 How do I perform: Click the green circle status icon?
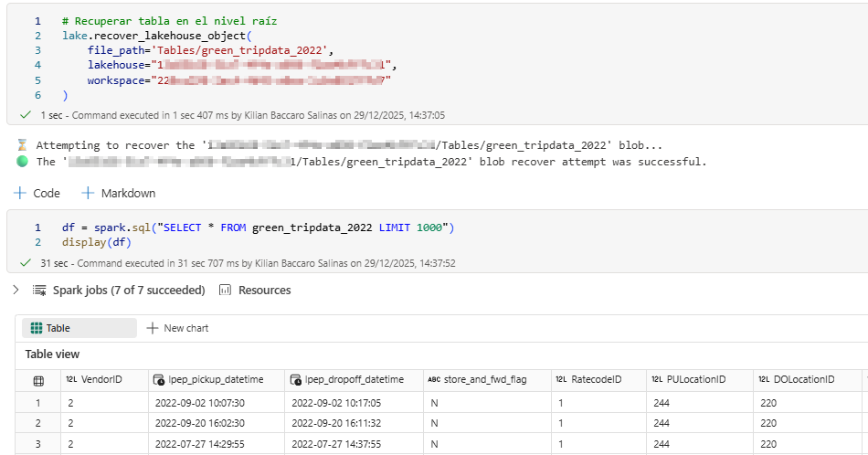(22, 161)
